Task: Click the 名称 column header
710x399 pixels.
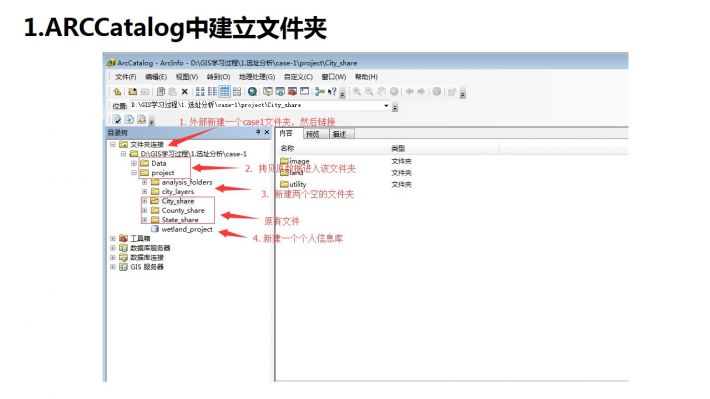Action: click(287, 148)
